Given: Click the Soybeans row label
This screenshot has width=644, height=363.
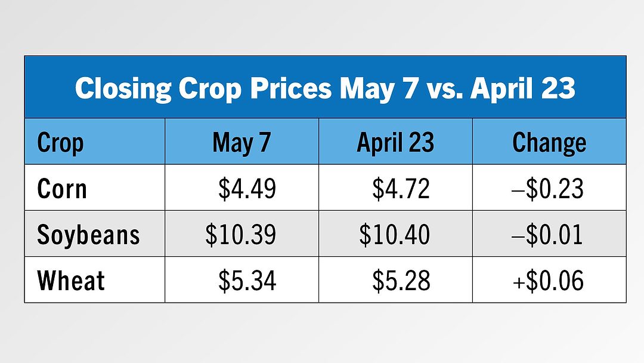Looking at the screenshot, I should (88, 235).
